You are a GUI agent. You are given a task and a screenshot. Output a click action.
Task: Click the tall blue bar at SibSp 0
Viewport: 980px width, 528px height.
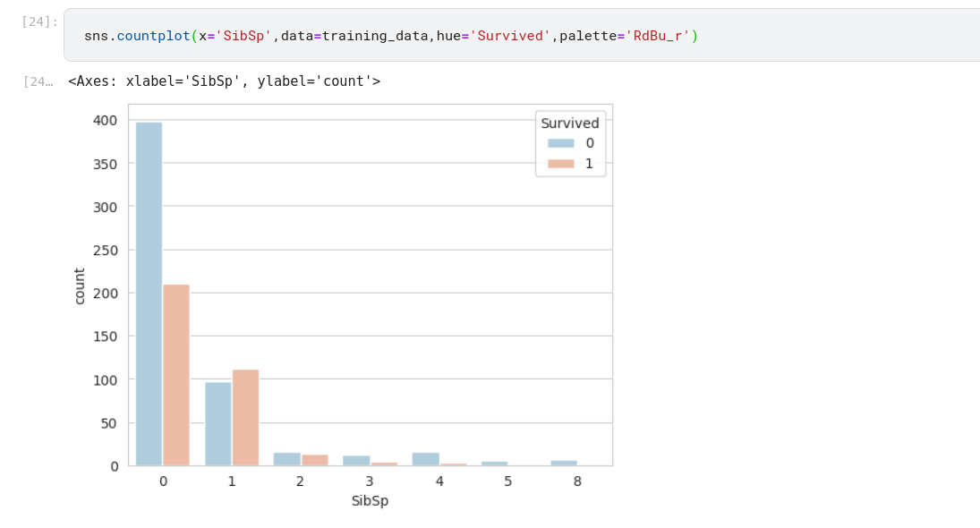click(x=149, y=294)
